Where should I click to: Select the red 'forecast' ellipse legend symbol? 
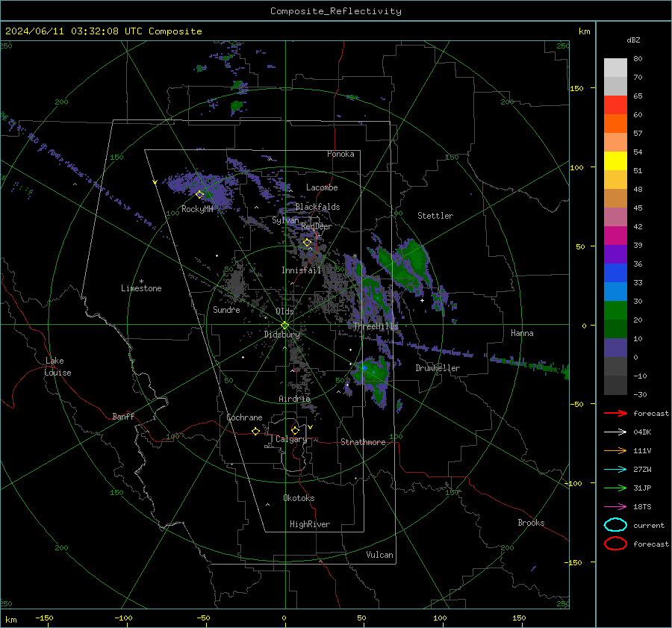coord(615,544)
